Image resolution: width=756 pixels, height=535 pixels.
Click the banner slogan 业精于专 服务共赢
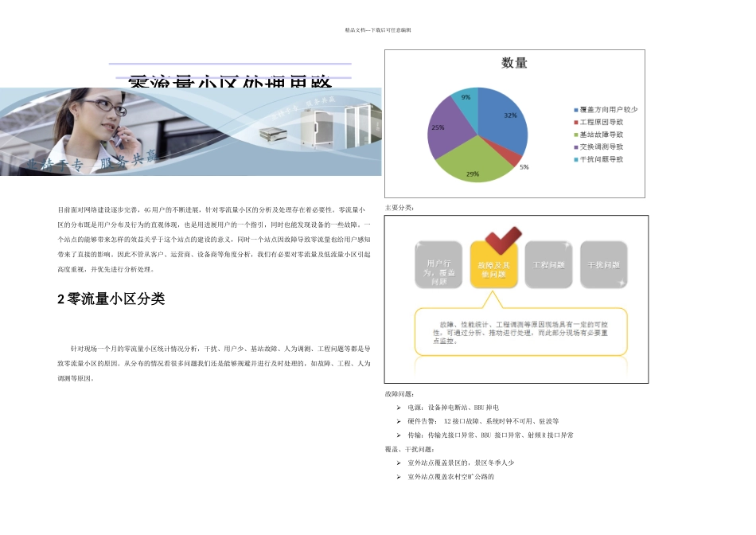click(92, 162)
